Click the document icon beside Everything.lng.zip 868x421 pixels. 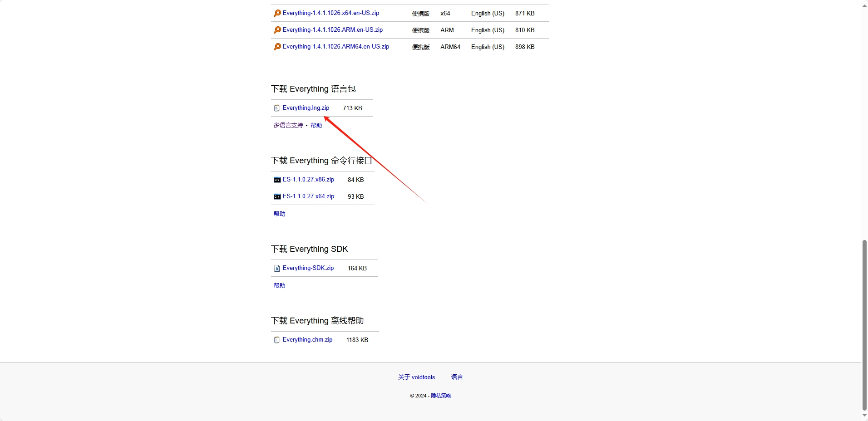tap(277, 108)
